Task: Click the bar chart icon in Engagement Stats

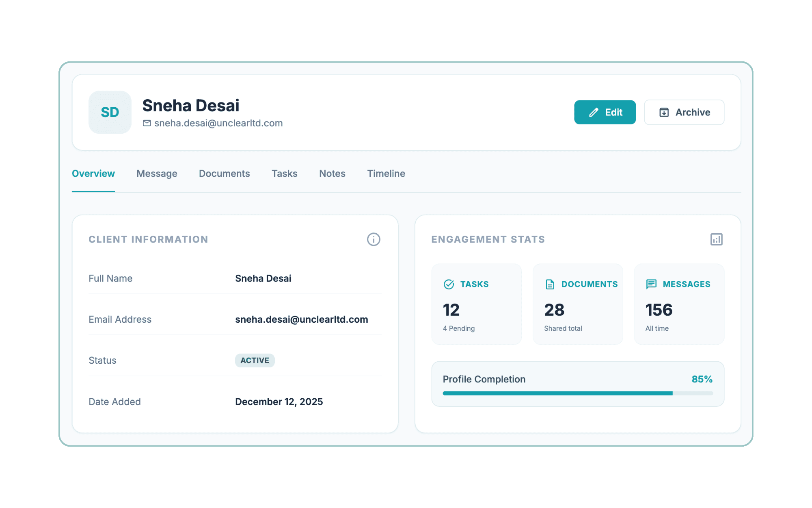Action: click(x=716, y=239)
